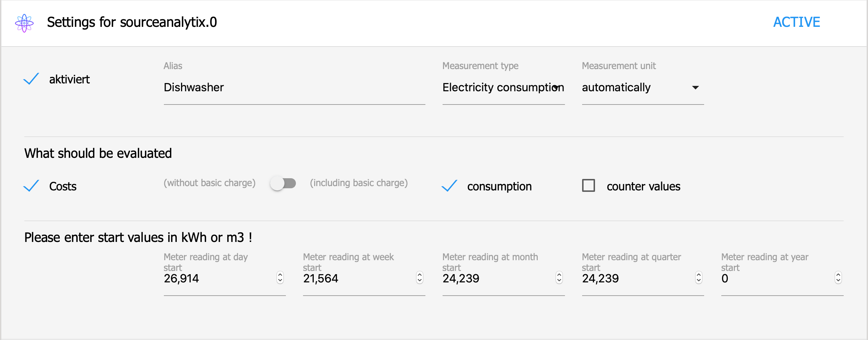
Task: Click the Meter reading at year start field
Action: point(776,278)
